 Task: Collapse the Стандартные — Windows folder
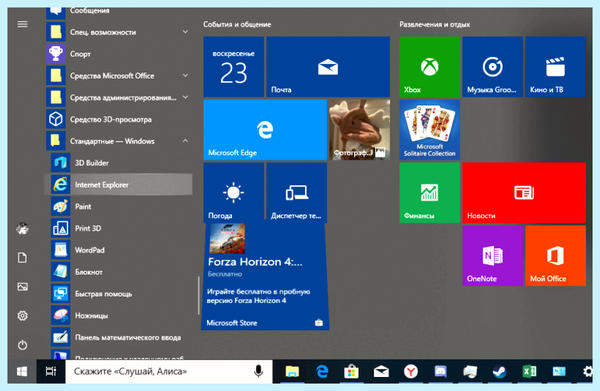pos(119,141)
